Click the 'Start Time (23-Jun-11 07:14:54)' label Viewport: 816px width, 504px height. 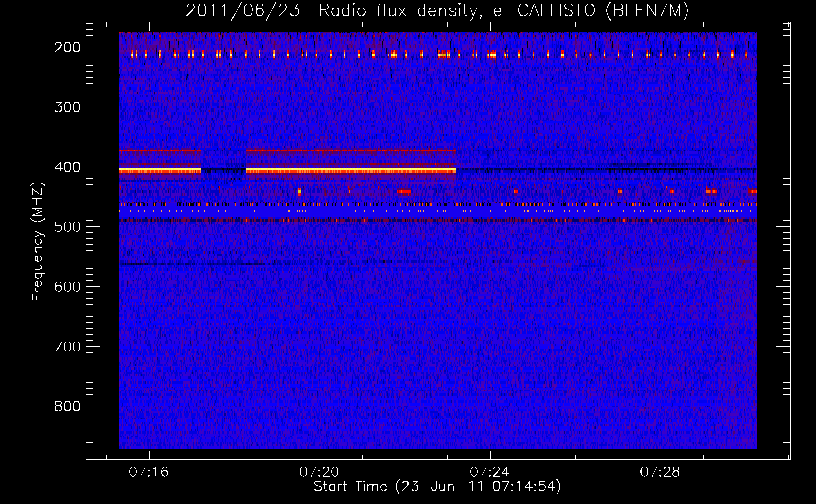437,487
